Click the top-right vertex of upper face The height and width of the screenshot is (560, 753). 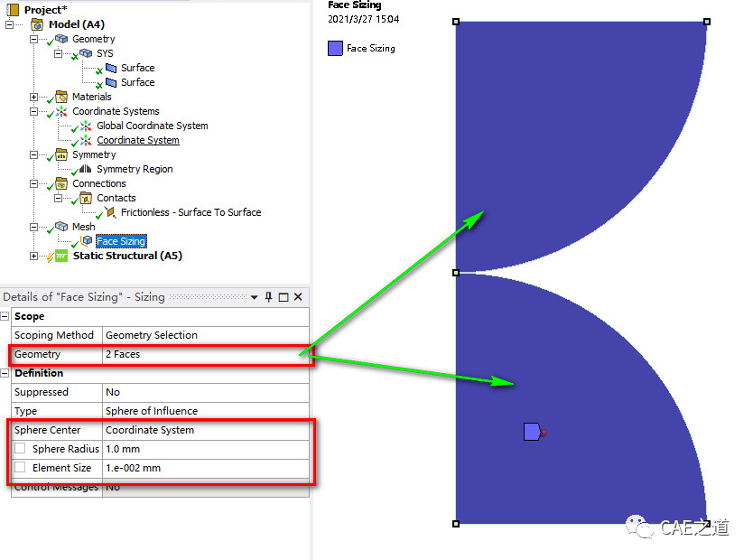click(707, 22)
